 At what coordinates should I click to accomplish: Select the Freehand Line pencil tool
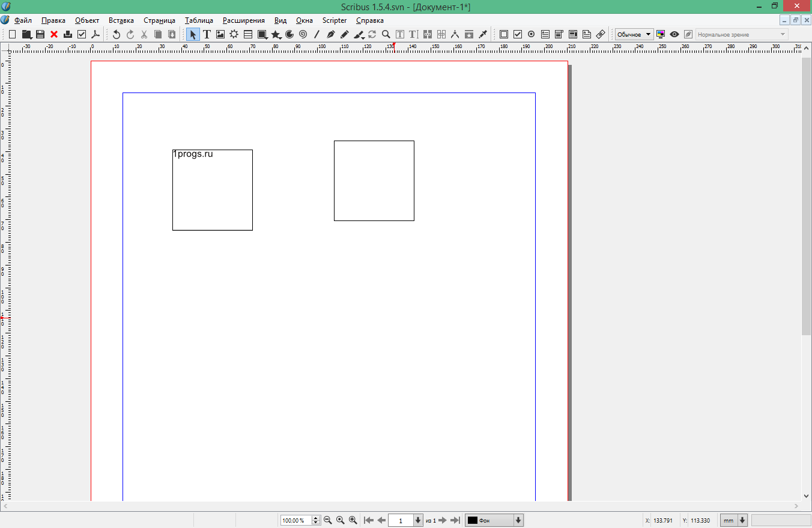pos(344,34)
